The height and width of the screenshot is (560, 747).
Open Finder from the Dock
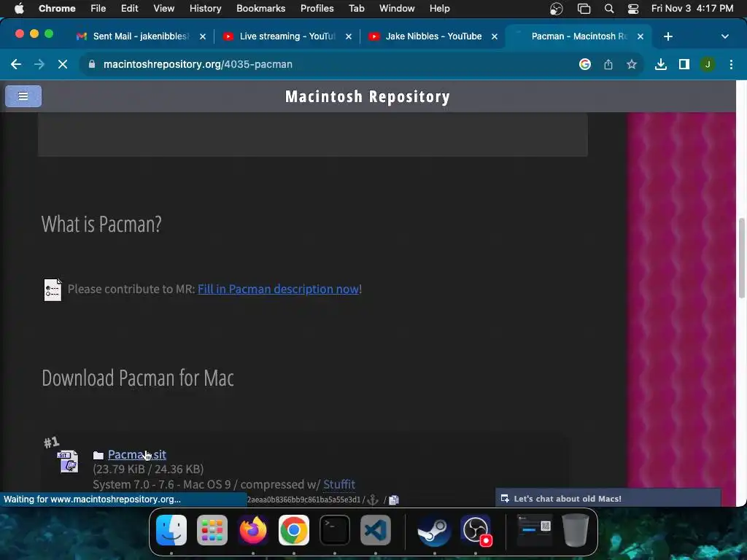click(171, 530)
